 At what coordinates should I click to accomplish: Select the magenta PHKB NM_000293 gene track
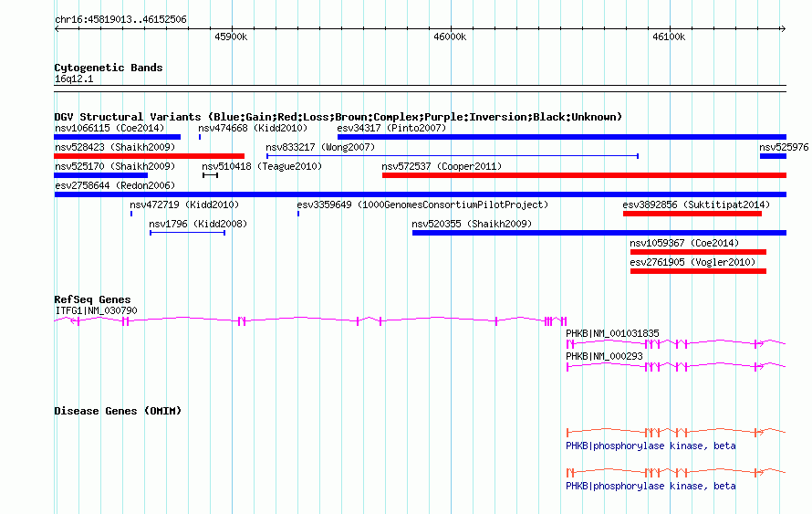pos(676,366)
